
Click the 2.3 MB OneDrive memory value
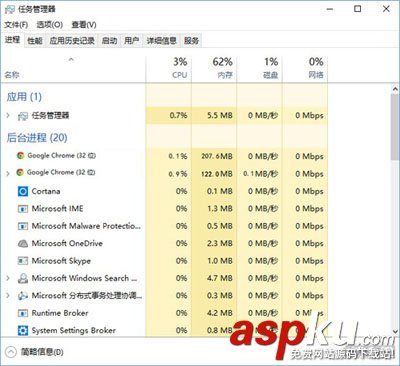(x=220, y=243)
